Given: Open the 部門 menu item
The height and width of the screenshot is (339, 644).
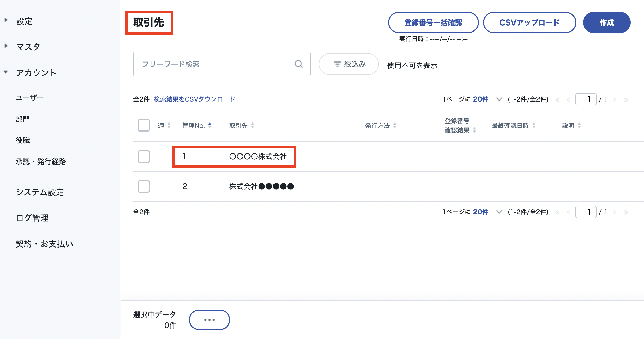Looking at the screenshot, I should coord(23,119).
